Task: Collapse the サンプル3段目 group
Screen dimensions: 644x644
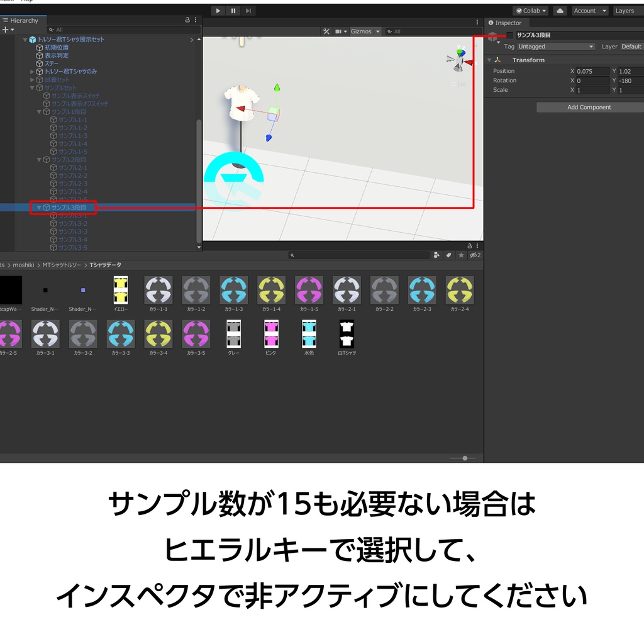Action: 39,208
